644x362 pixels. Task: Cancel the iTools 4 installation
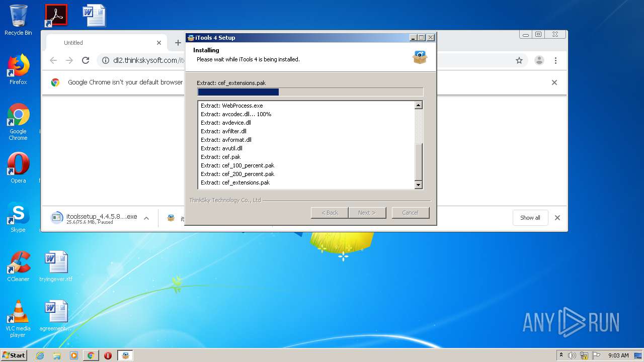click(410, 213)
